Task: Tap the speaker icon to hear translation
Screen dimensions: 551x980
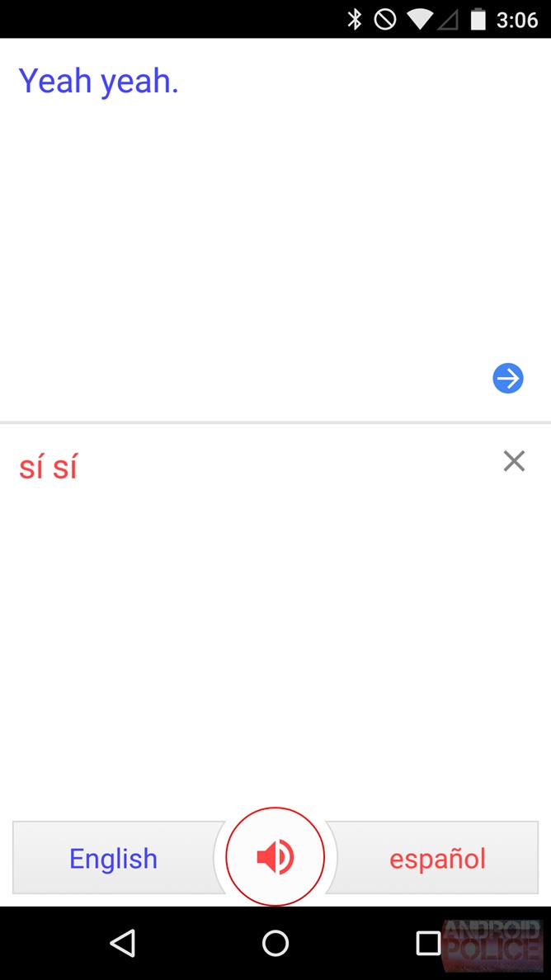Action: tap(275, 858)
